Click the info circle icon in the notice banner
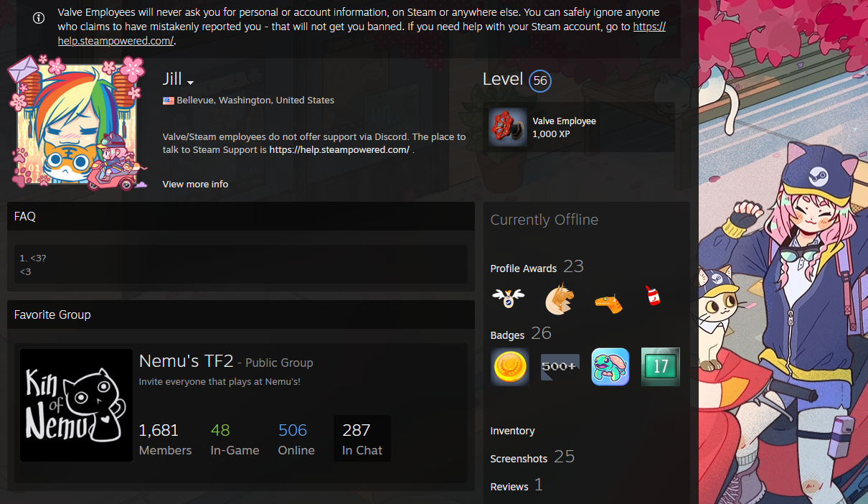This screenshot has height=504, width=868. [x=39, y=18]
